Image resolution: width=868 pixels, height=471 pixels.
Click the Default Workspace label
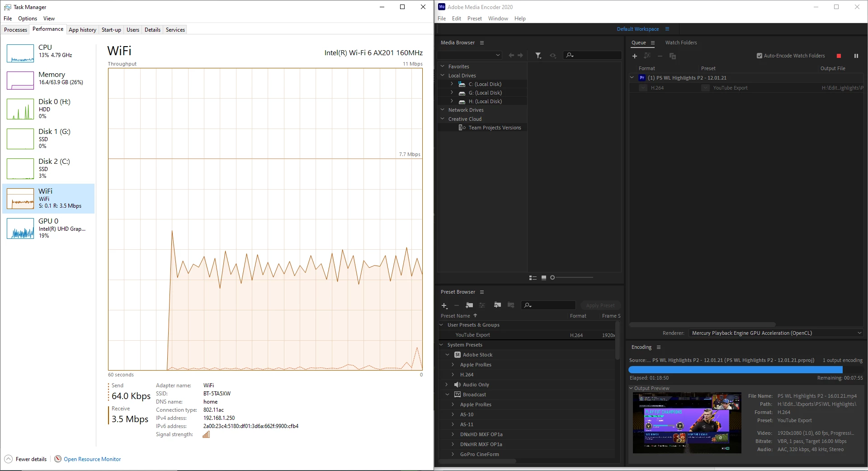point(638,29)
